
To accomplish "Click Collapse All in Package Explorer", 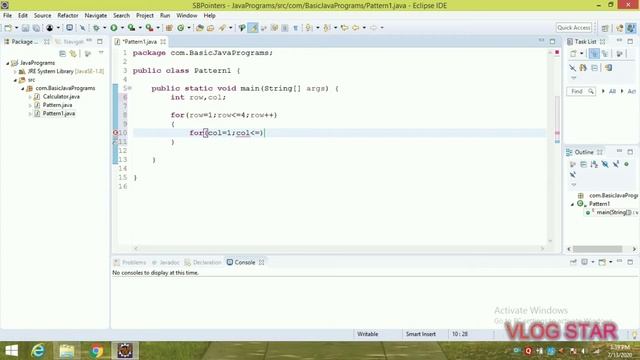I will tap(62, 53).
